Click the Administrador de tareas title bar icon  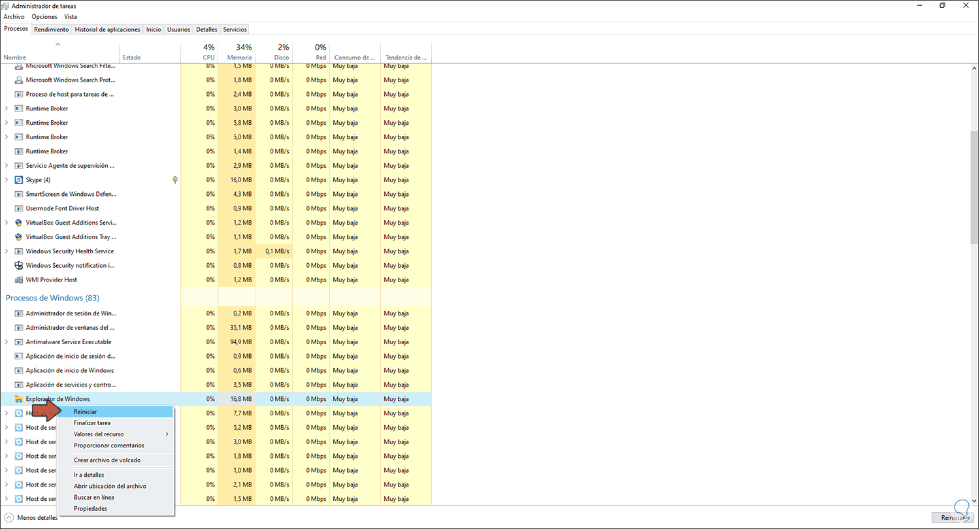6,5
